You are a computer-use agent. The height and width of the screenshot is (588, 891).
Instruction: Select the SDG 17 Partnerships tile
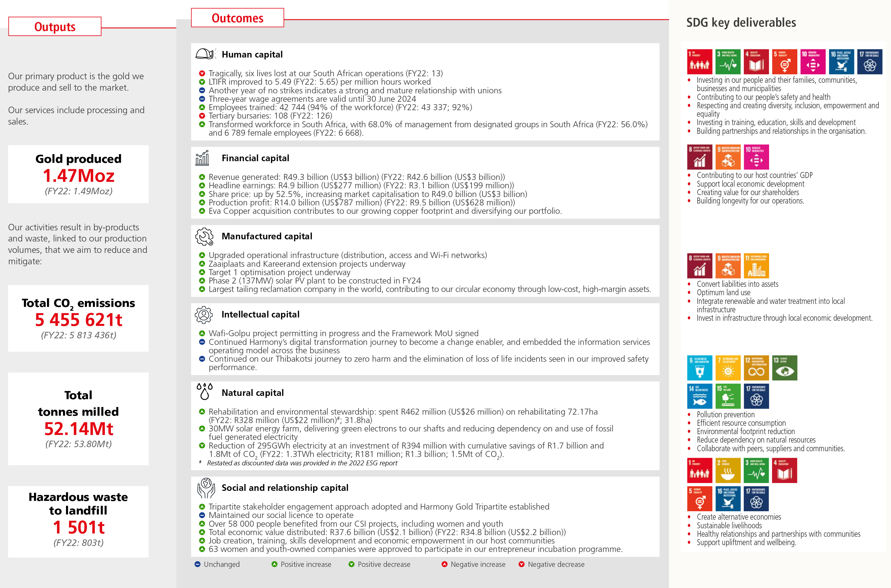870,62
